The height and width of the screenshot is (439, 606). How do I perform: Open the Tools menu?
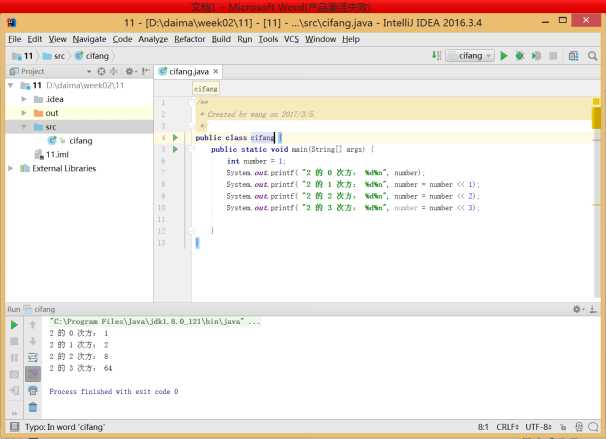click(268, 39)
